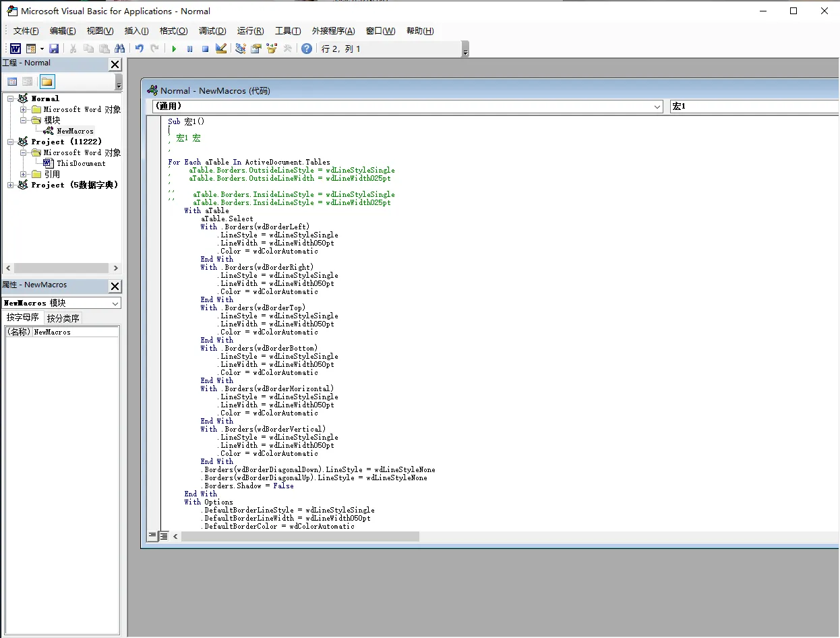Click the Paste clipboard icon
The image size is (840, 638).
[104, 49]
